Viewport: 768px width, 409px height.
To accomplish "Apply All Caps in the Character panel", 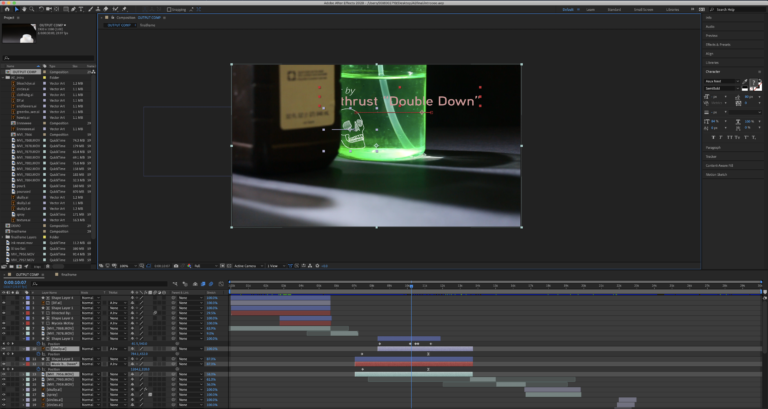I will coord(730,137).
